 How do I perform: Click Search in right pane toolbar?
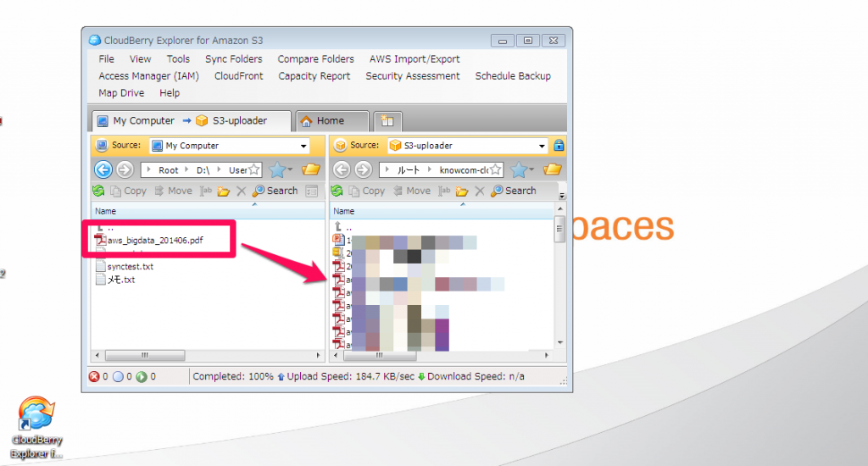click(x=514, y=191)
